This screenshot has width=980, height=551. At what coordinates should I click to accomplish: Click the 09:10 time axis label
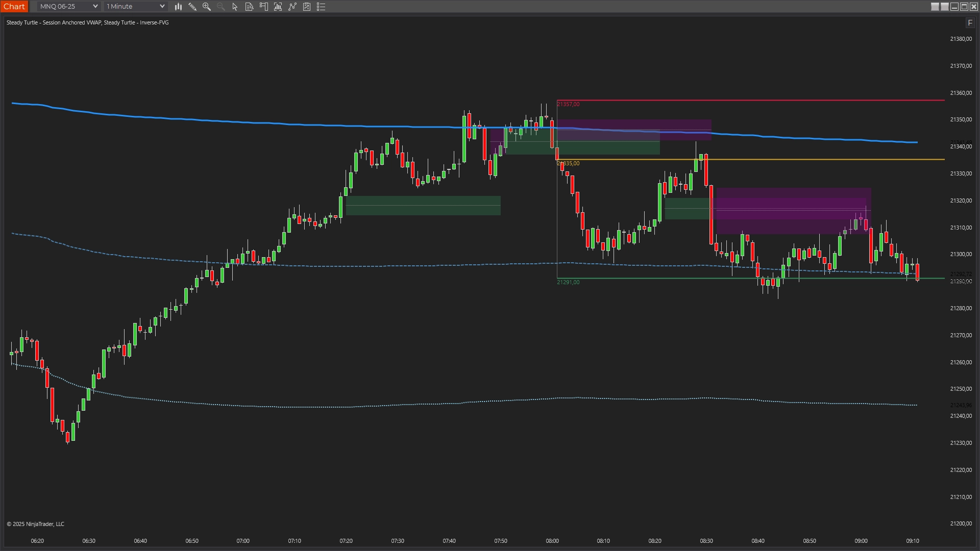click(x=913, y=541)
